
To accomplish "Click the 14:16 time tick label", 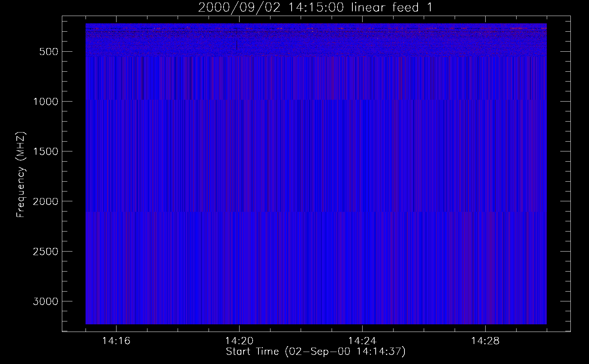I will point(116,341).
